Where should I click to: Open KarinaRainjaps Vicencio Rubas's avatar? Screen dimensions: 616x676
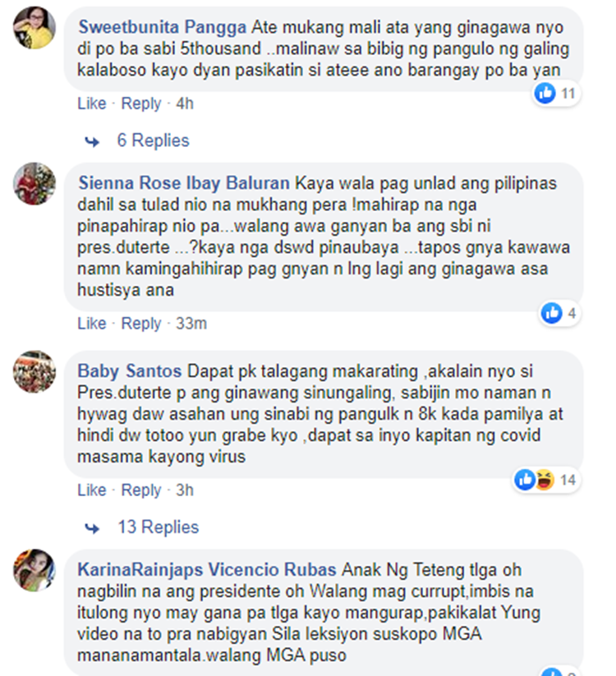[34, 570]
